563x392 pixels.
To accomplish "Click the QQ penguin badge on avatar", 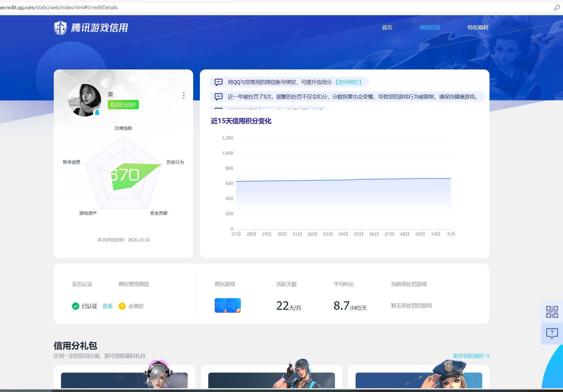I will pyautogui.click(x=97, y=112).
